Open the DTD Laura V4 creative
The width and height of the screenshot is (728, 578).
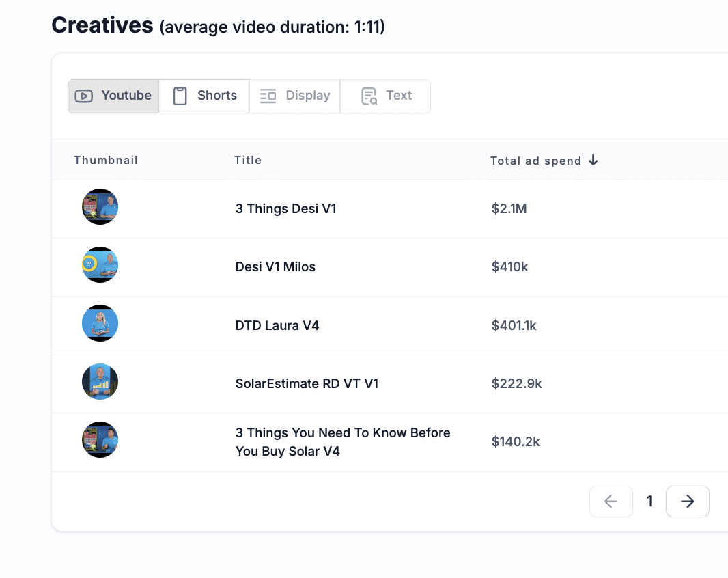coord(277,325)
